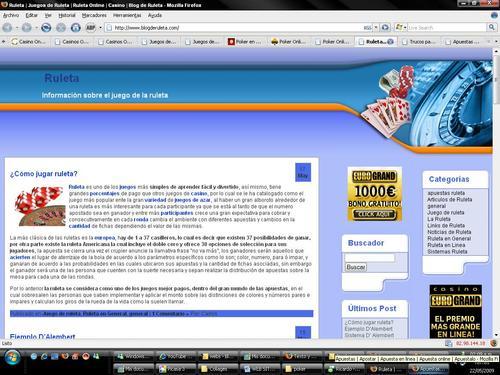Click the vertical scrollbar down arrow
Screen dimensions: 500x375
[x=496, y=335]
